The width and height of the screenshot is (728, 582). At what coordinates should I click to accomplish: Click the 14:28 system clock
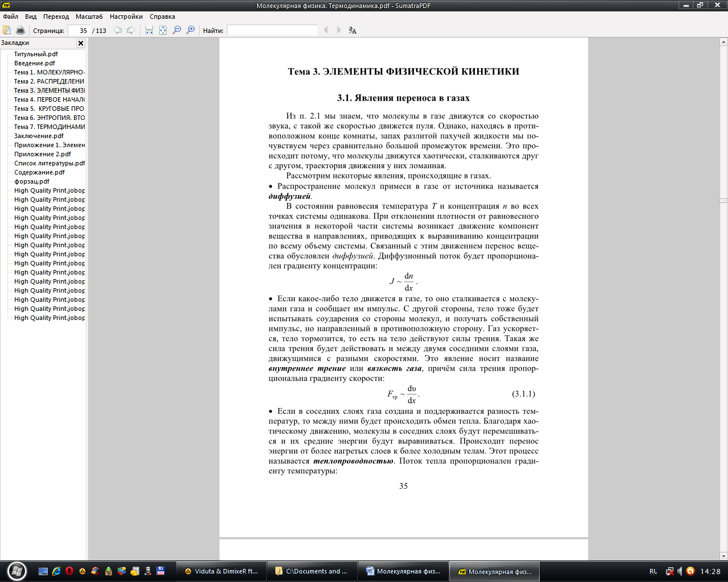710,571
